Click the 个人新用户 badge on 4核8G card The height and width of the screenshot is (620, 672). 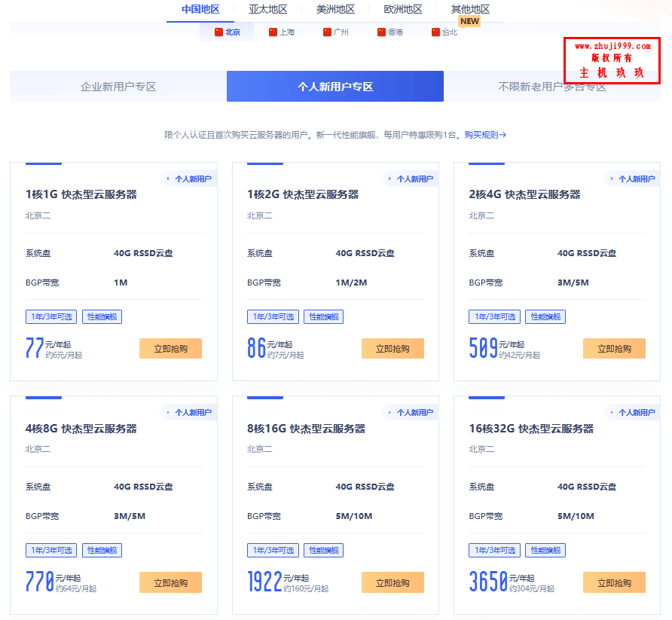coord(189,413)
